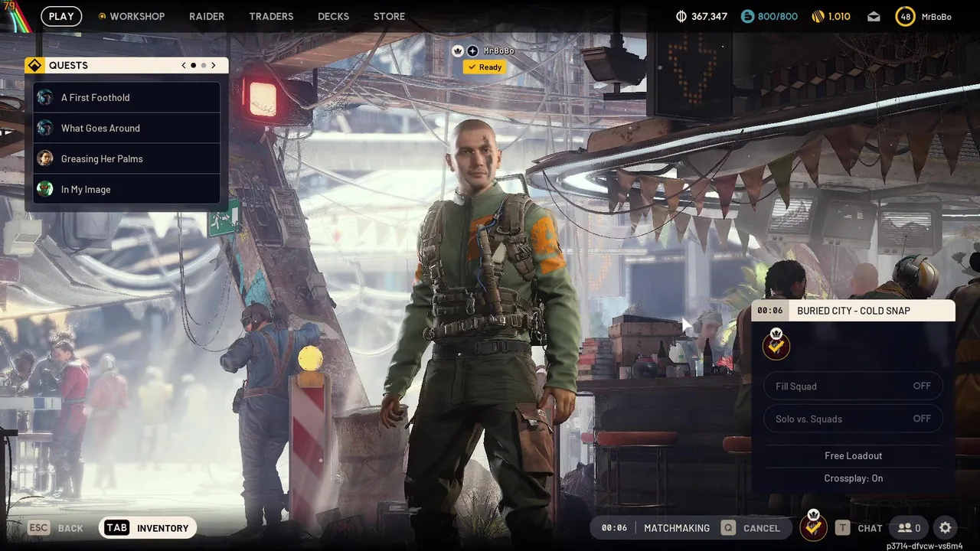Screen dimensions: 980x551
Task: Click the 00:06 timer in the map panel header
Action: [770, 311]
